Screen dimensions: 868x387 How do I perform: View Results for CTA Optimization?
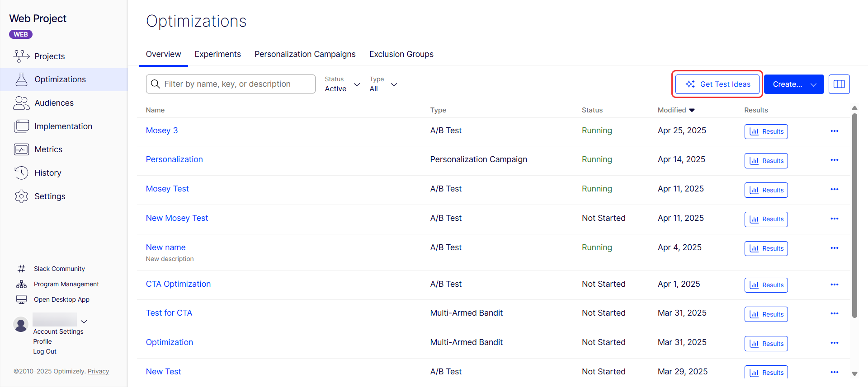pos(766,285)
